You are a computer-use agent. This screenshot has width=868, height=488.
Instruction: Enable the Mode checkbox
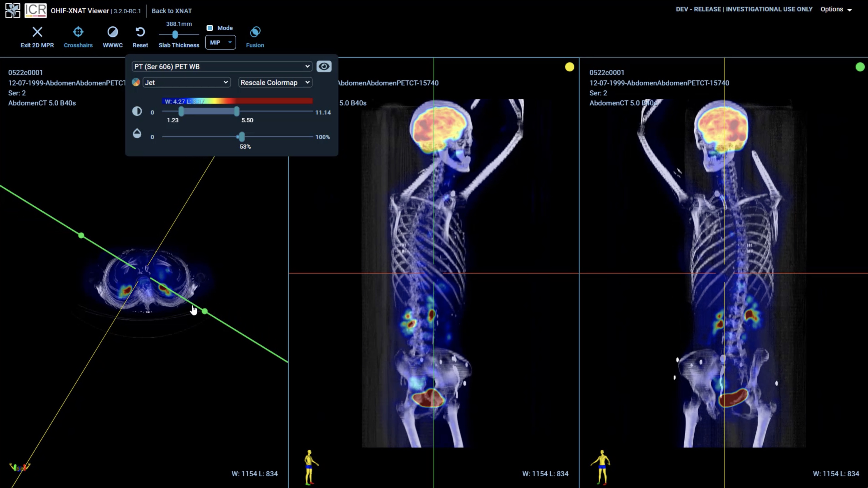[x=210, y=28]
